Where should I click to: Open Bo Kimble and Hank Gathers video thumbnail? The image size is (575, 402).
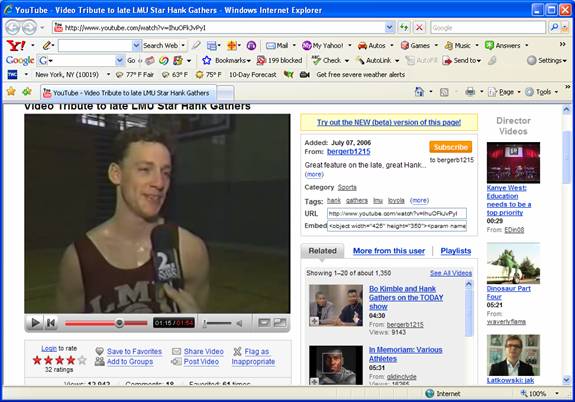336,305
